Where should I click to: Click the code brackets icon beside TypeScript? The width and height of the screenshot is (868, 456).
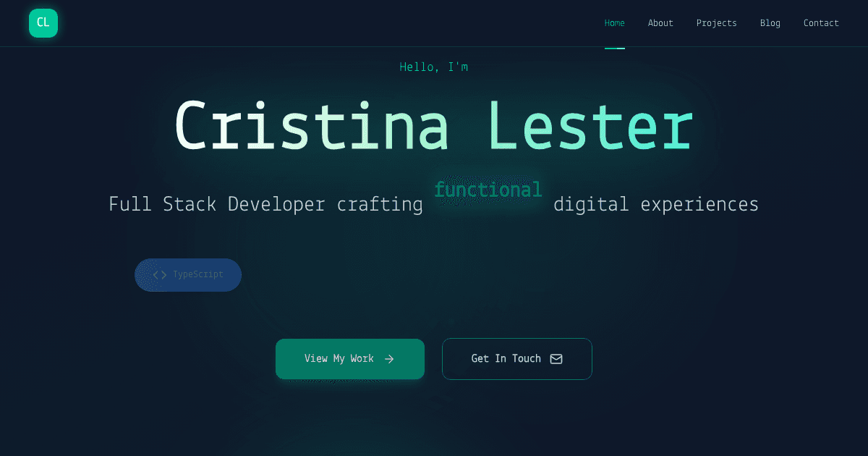pos(160,275)
